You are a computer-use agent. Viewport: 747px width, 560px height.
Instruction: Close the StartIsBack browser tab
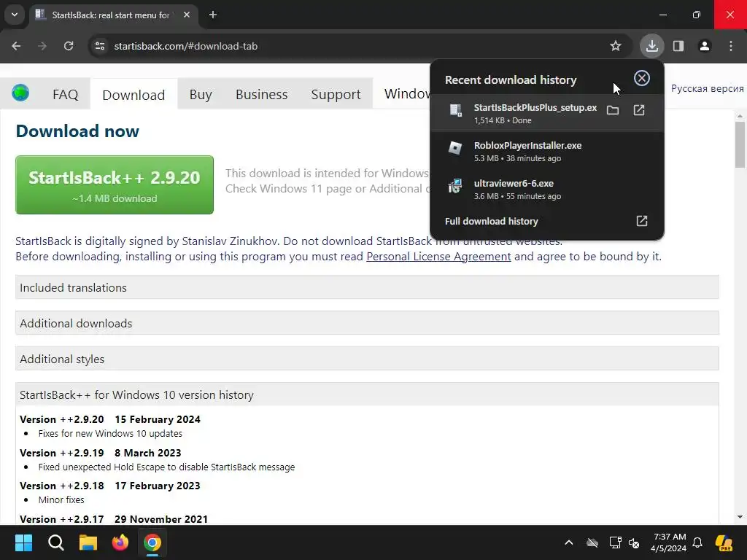click(x=187, y=15)
